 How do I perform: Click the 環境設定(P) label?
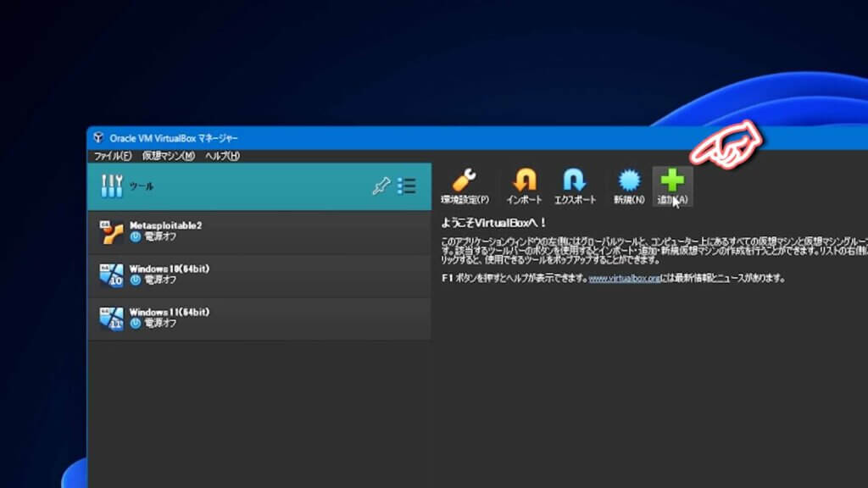click(x=465, y=199)
